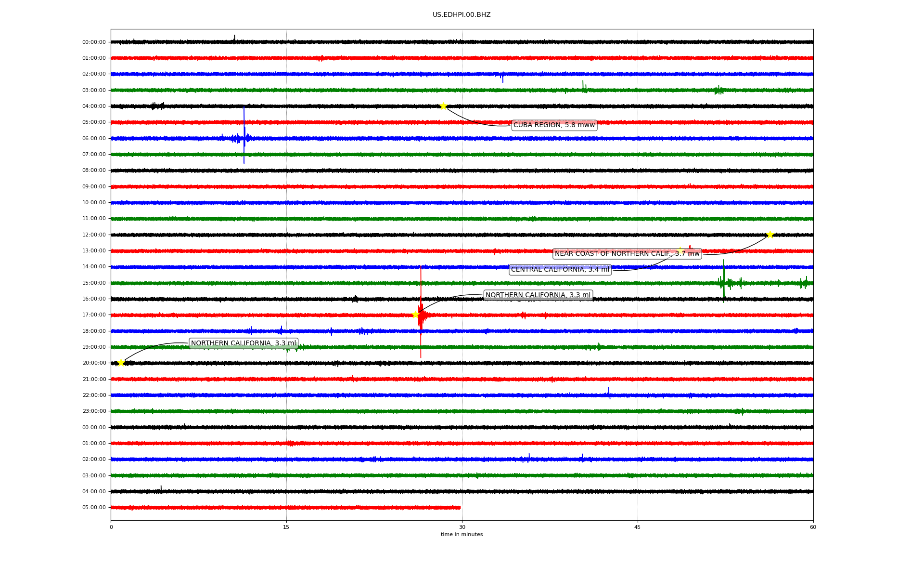The height and width of the screenshot is (578, 924).
Task: Click the NORTHERN CALIFORNIA label above 16:00:00 trace
Action: (x=538, y=295)
